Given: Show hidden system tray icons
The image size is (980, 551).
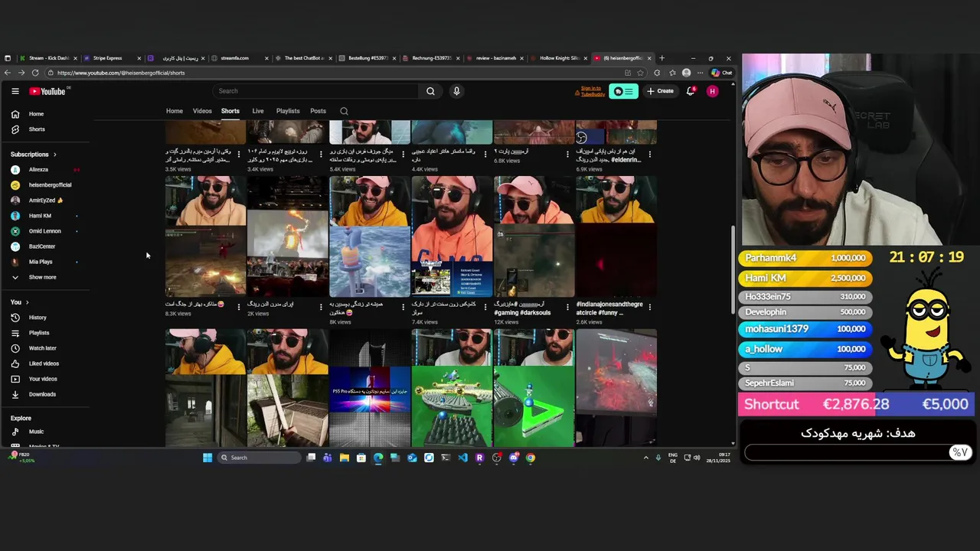Looking at the screenshot, I should (645, 458).
